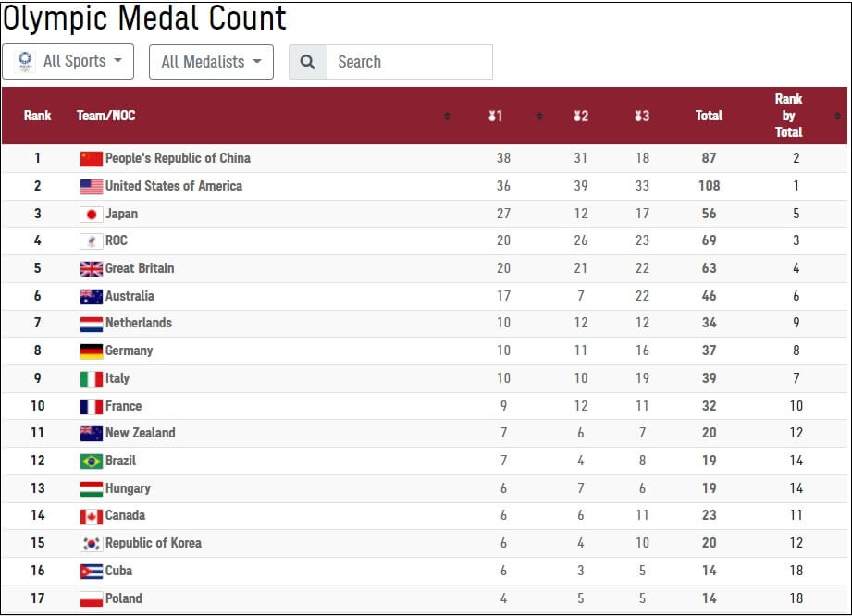Image resolution: width=852 pixels, height=616 pixels.
Task: Click the Australia flag icon
Action: [92, 297]
